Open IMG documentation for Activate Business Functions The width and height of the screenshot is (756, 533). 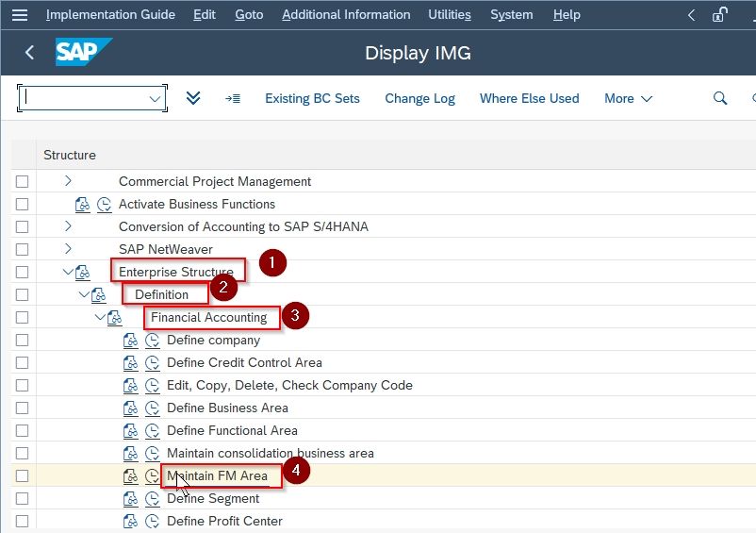click(82, 205)
